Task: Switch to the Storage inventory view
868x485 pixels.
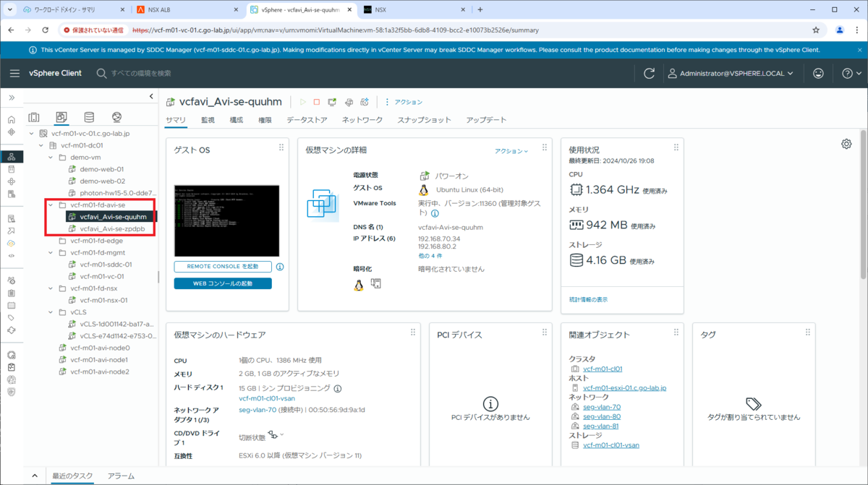Action: 89,117
